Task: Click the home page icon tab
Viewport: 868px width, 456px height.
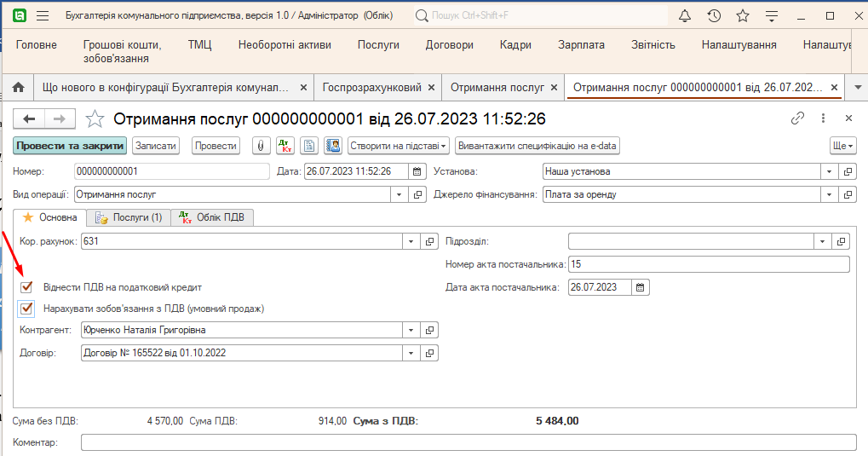Action: (17, 88)
